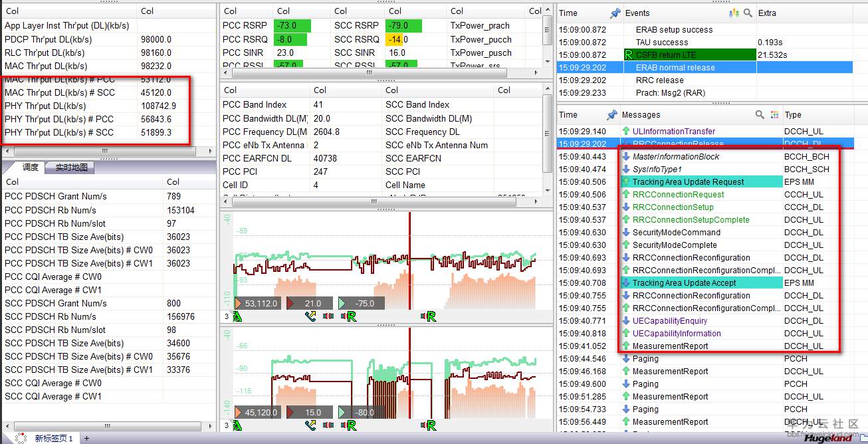Click the phone call marker on the lower chart timeline
The image size is (868, 444).
(310, 425)
